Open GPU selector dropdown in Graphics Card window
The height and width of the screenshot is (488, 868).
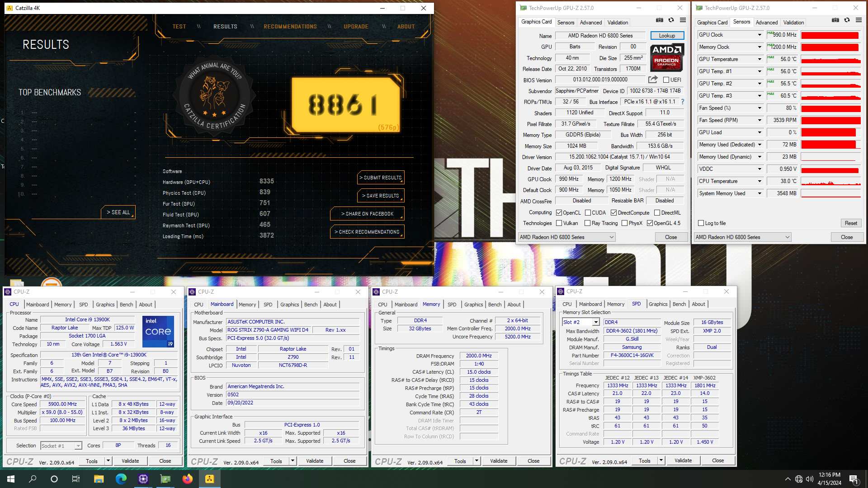567,237
